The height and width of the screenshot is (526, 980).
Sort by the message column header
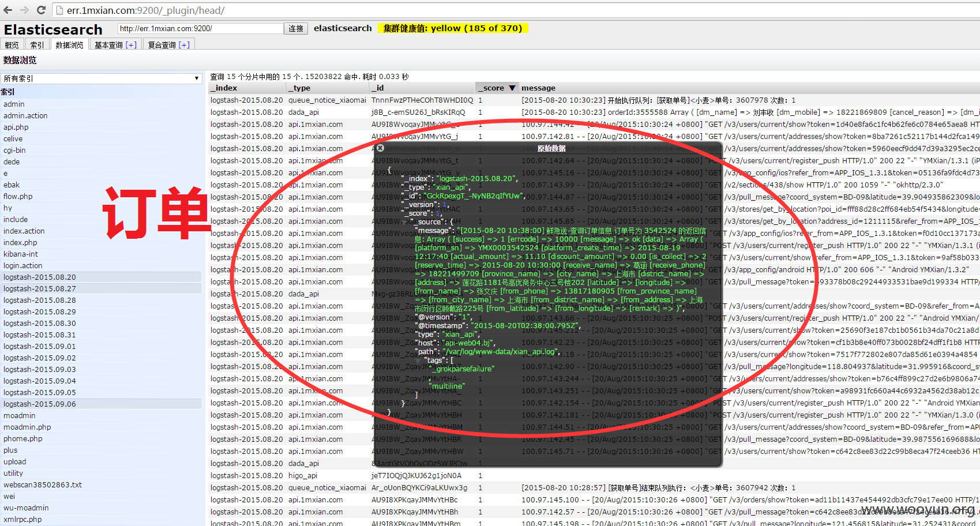click(x=749, y=88)
